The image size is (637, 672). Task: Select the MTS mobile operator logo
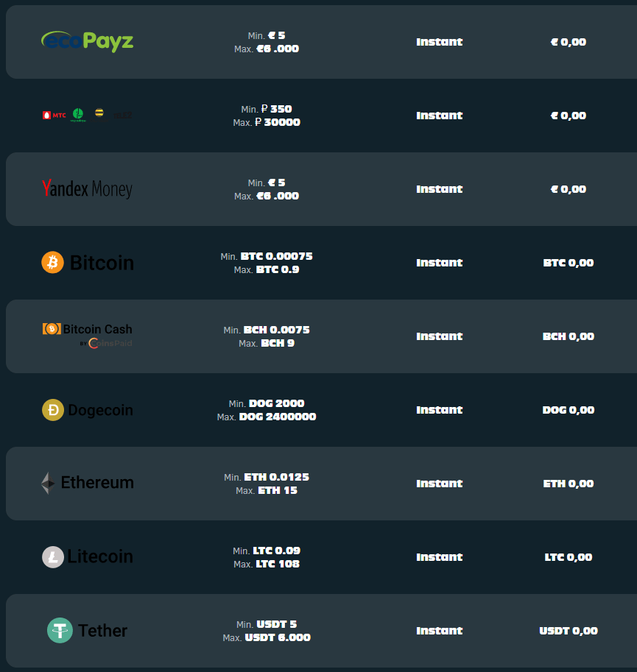pyautogui.click(x=54, y=115)
